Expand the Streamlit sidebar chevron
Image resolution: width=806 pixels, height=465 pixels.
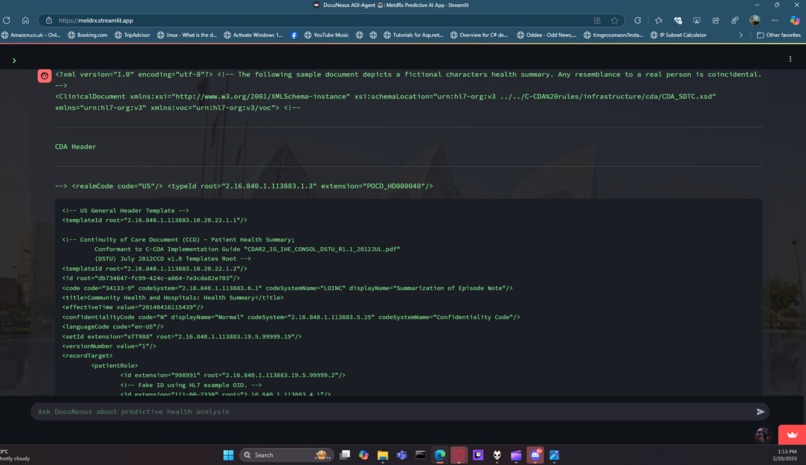click(x=14, y=61)
